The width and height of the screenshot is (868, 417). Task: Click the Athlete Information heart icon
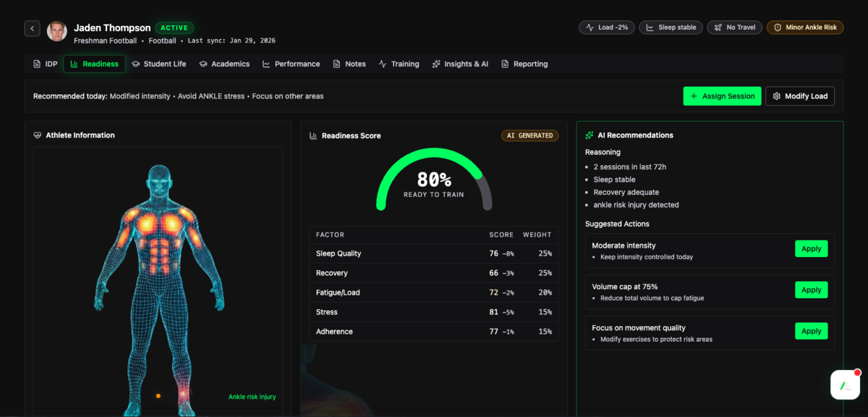click(38, 135)
